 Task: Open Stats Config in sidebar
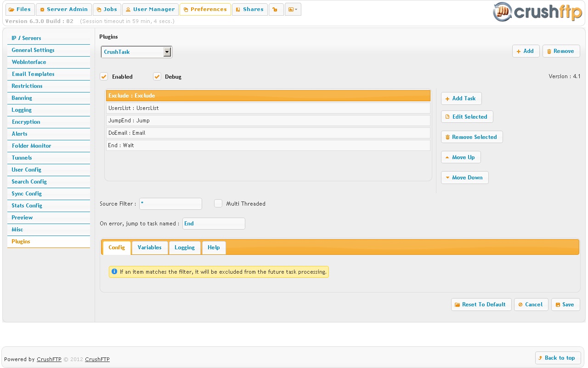tap(49, 206)
